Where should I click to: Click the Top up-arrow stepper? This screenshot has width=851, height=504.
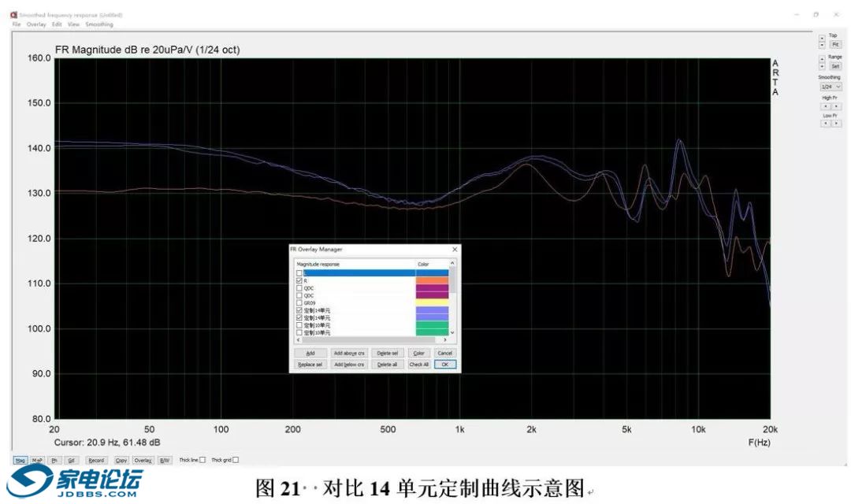822,36
